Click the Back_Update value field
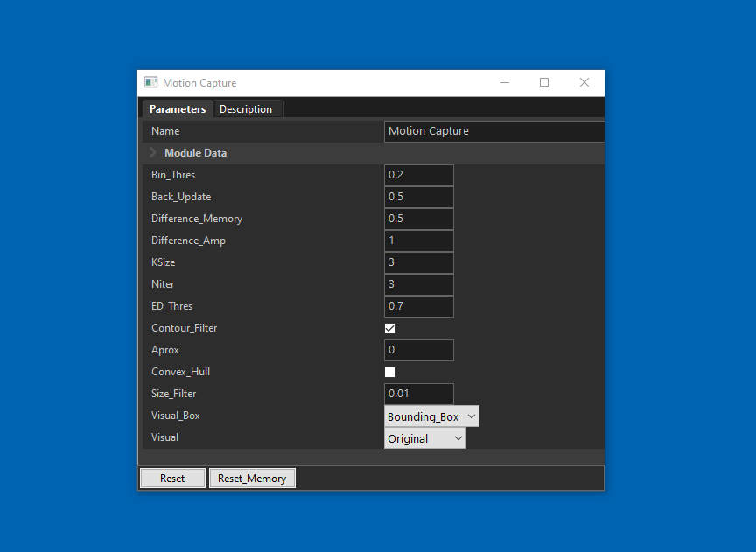The image size is (756, 552). click(418, 197)
